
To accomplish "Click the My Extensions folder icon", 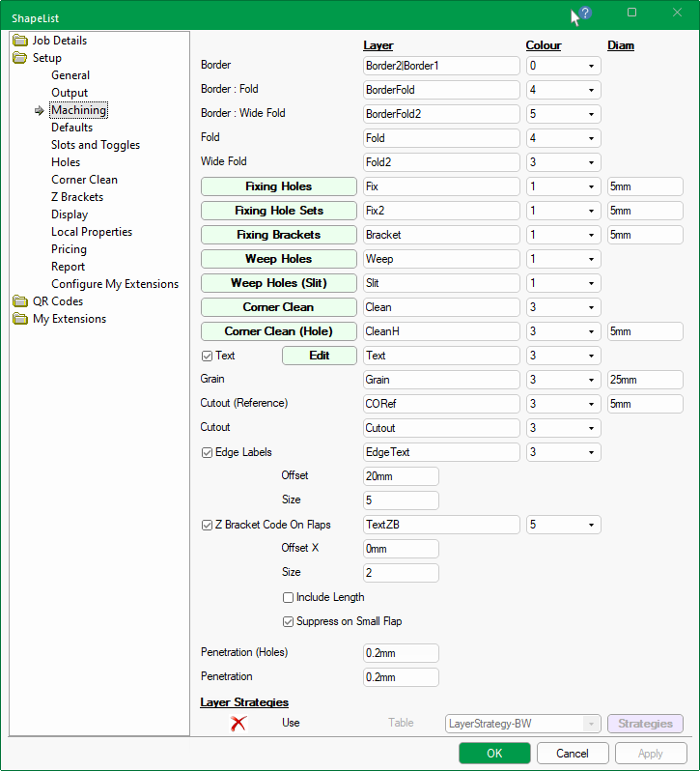I will pos(20,319).
